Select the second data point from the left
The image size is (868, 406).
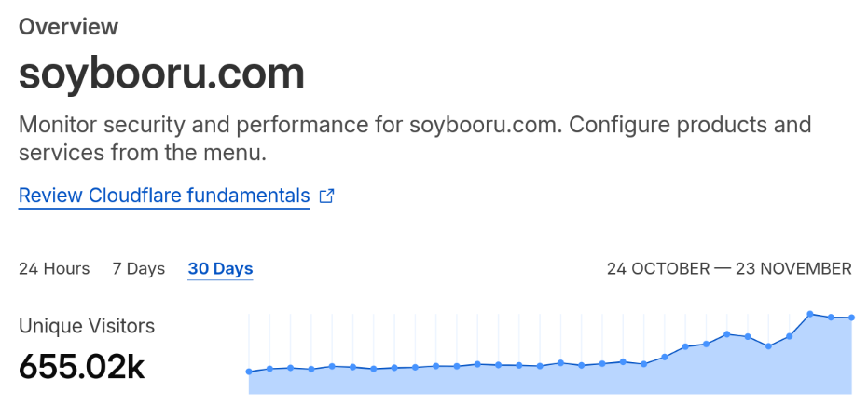[x=269, y=369]
